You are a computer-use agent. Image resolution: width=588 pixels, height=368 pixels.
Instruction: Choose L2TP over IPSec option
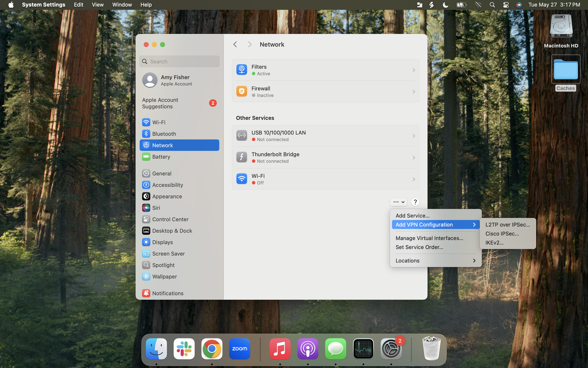click(507, 225)
